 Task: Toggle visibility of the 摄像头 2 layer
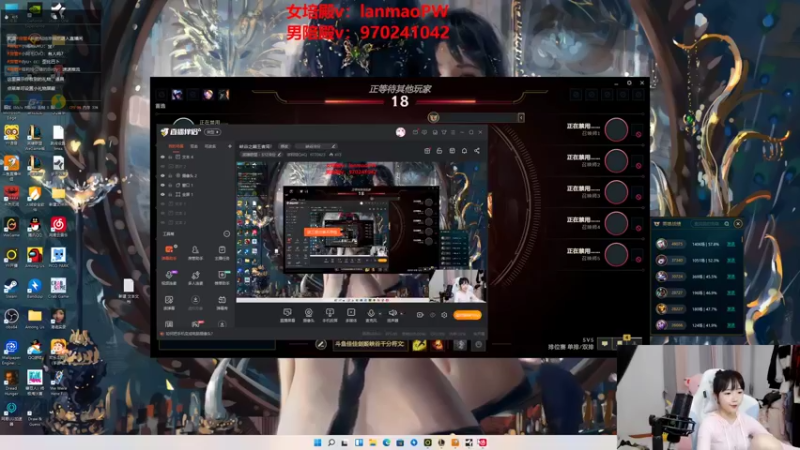point(163,176)
